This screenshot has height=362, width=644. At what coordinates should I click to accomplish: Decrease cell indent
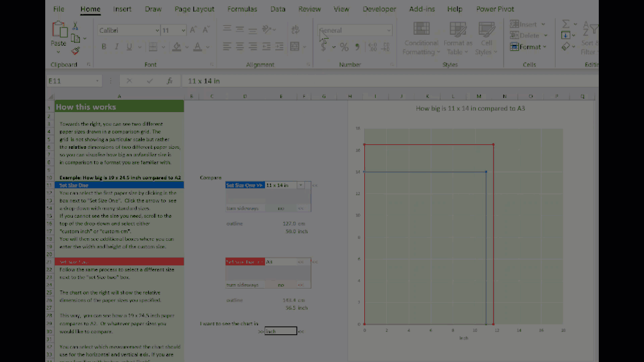[266, 46]
